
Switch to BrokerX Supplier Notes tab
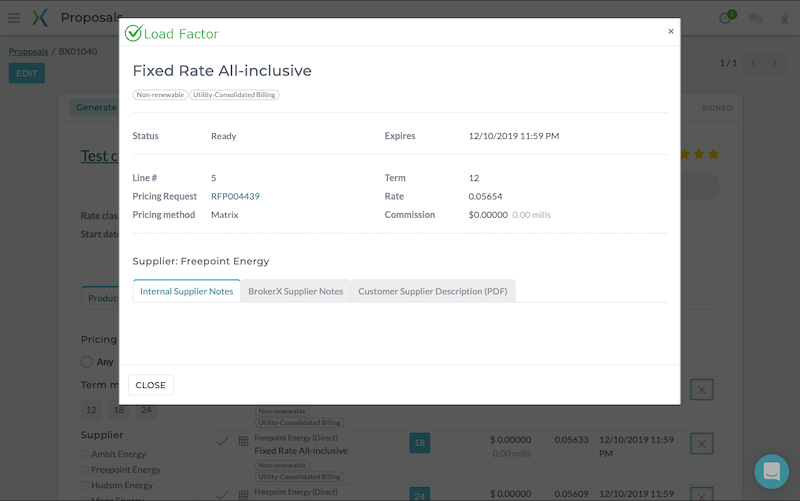point(295,291)
